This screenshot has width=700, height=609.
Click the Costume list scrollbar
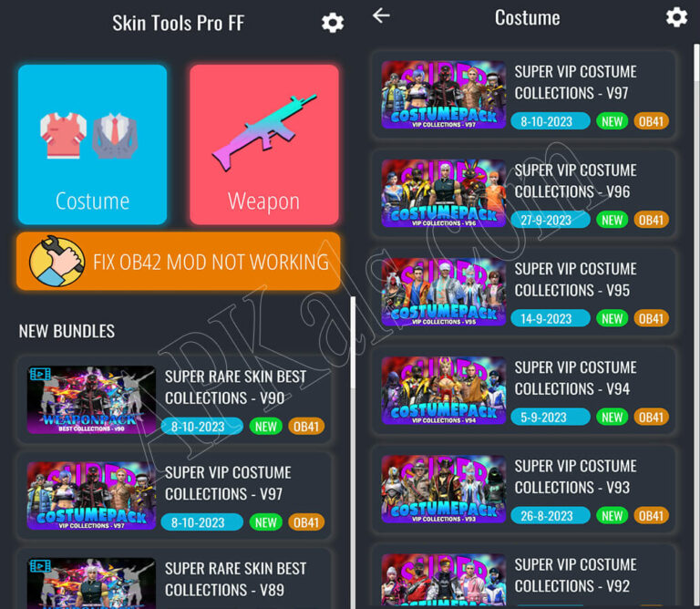click(x=696, y=63)
